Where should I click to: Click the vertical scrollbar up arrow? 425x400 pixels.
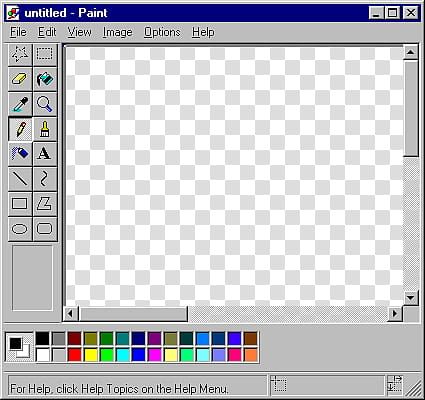(x=411, y=52)
